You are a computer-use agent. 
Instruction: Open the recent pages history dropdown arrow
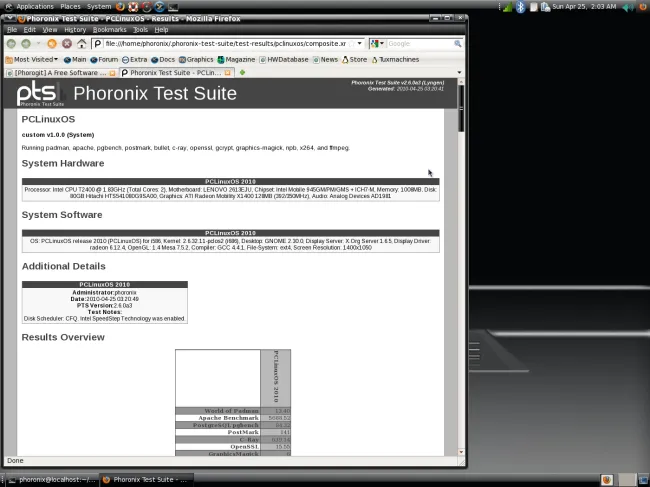tap(39, 44)
